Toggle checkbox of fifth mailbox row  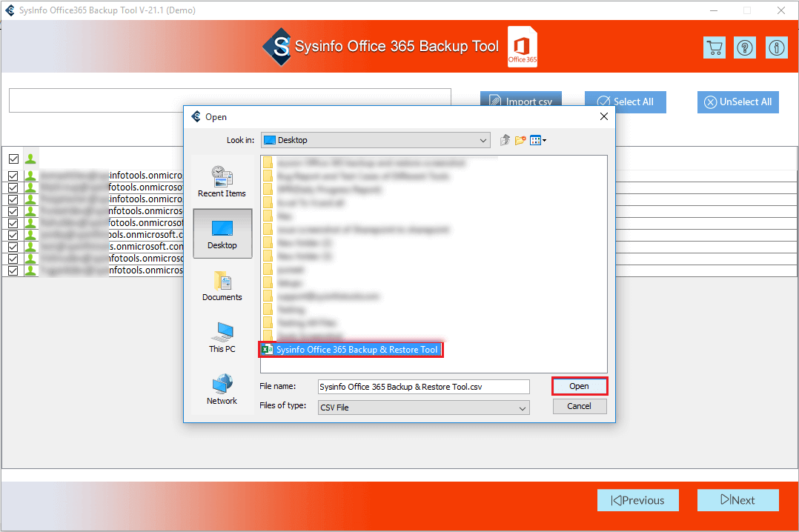click(x=13, y=223)
